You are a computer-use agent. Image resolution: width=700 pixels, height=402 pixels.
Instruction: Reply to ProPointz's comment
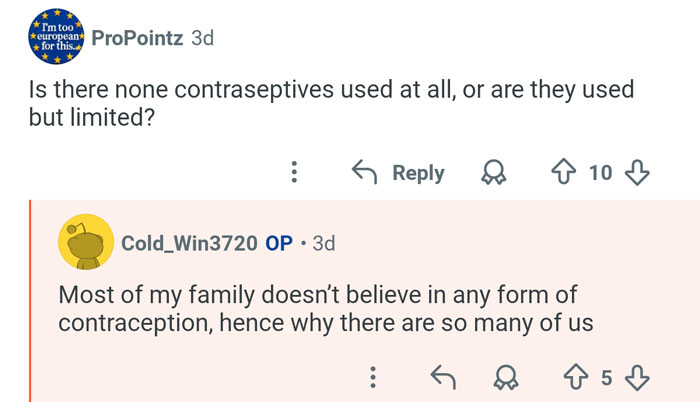(x=399, y=173)
